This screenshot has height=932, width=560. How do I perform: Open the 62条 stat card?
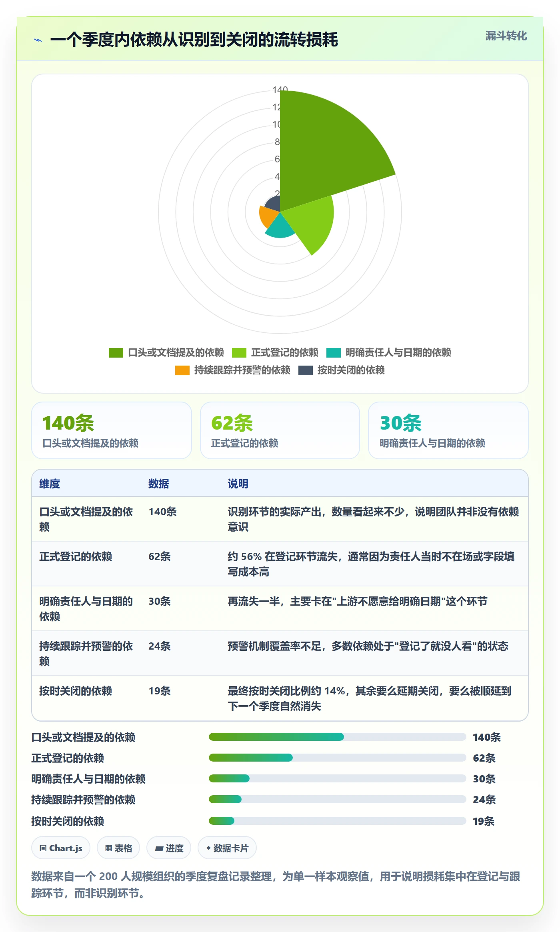point(280,430)
